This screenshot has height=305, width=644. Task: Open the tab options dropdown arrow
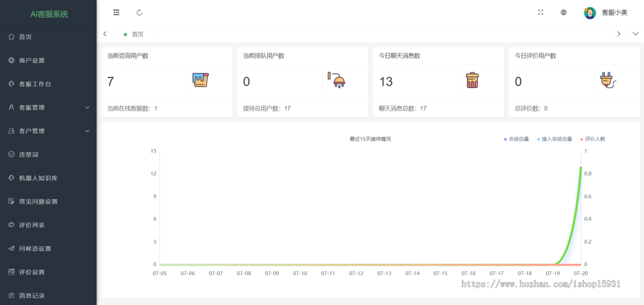pos(635,34)
